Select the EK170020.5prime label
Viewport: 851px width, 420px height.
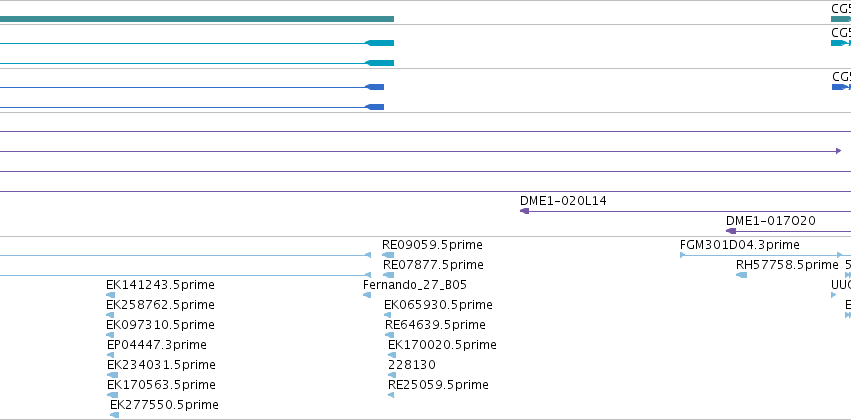coord(442,345)
